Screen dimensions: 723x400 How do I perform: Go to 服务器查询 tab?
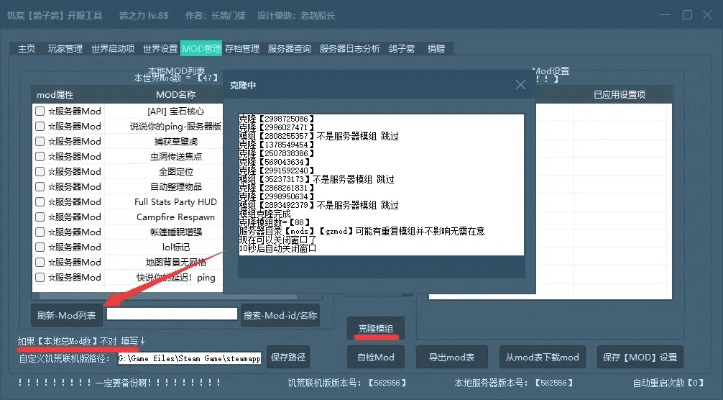point(290,48)
